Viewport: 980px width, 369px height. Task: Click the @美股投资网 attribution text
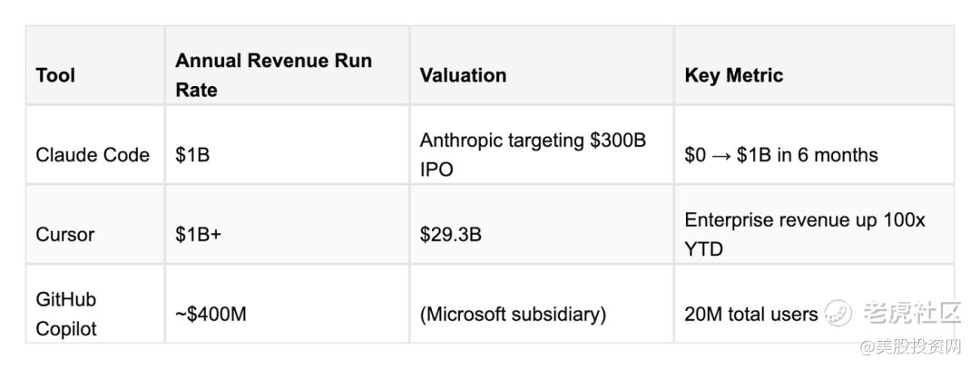click(x=909, y=346)
